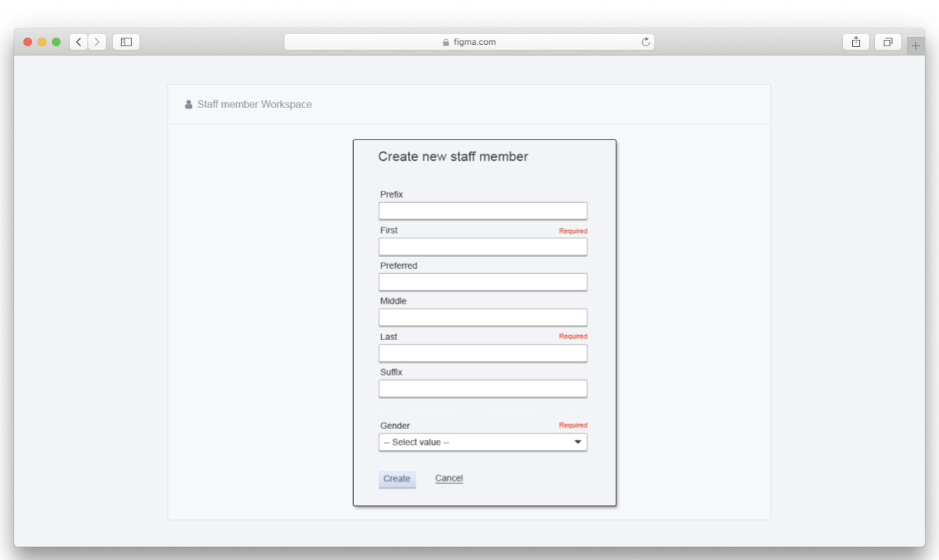Focus the Suffix input field
Image resolution: width=939 pixels, height=560 pixels.
(x=483, y=389)
